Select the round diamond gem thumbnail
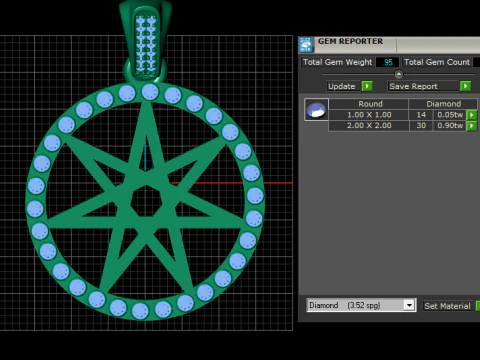This screenshot has width=480, height=360. tap(316, 109)
